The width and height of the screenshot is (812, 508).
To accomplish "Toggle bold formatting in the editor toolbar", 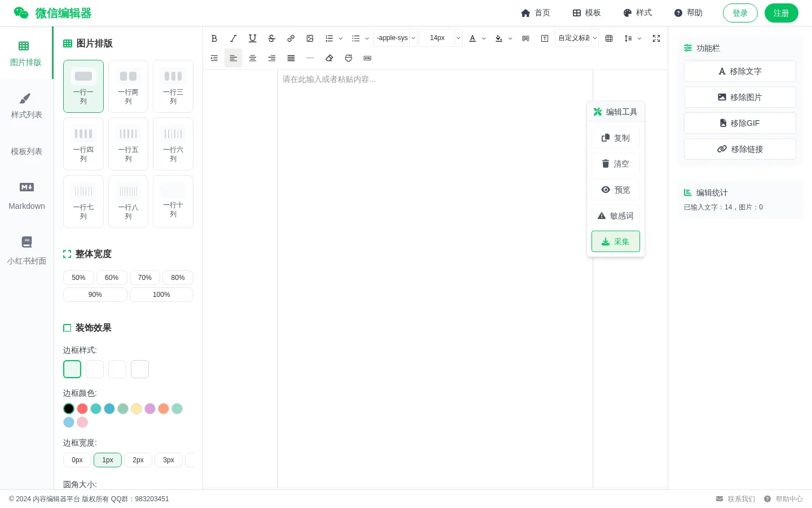I will 214,38.
